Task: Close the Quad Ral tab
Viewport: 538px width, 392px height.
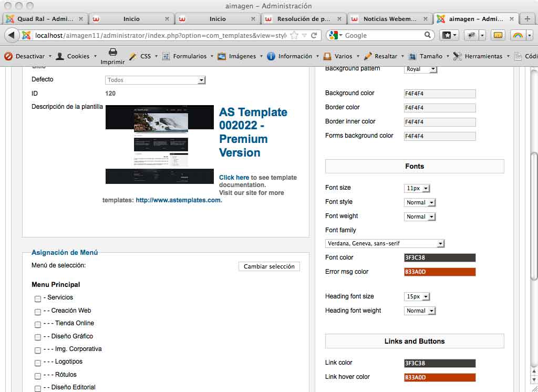Action: (81, 19)
